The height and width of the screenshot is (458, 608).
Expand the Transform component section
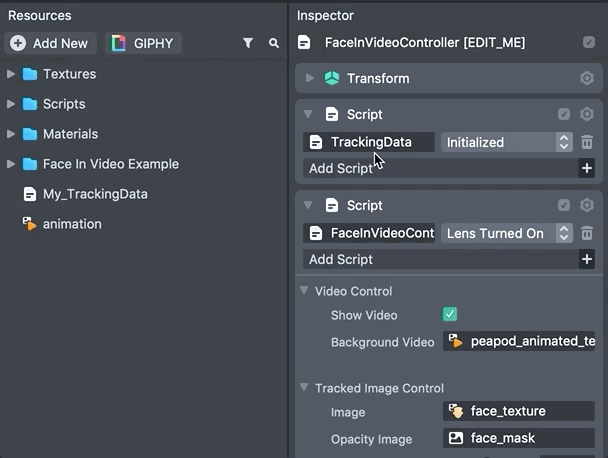click(x=310, y=79)
